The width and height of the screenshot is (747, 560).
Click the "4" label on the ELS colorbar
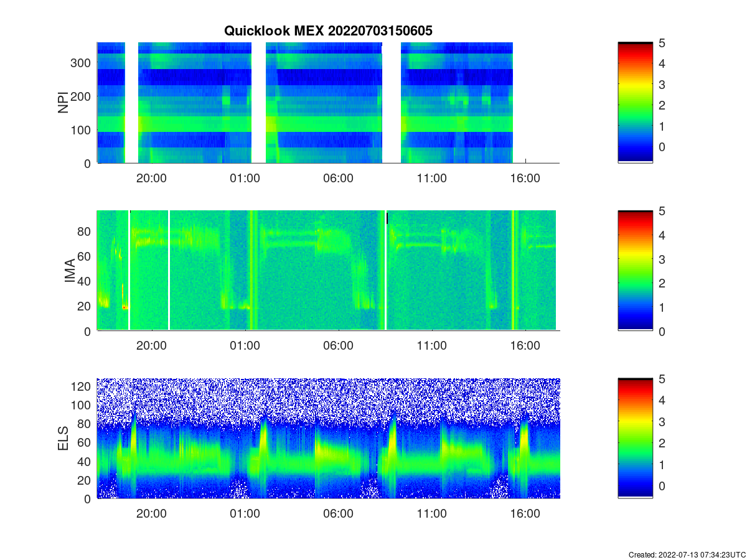pyautogui.click(x=662, y=400)
